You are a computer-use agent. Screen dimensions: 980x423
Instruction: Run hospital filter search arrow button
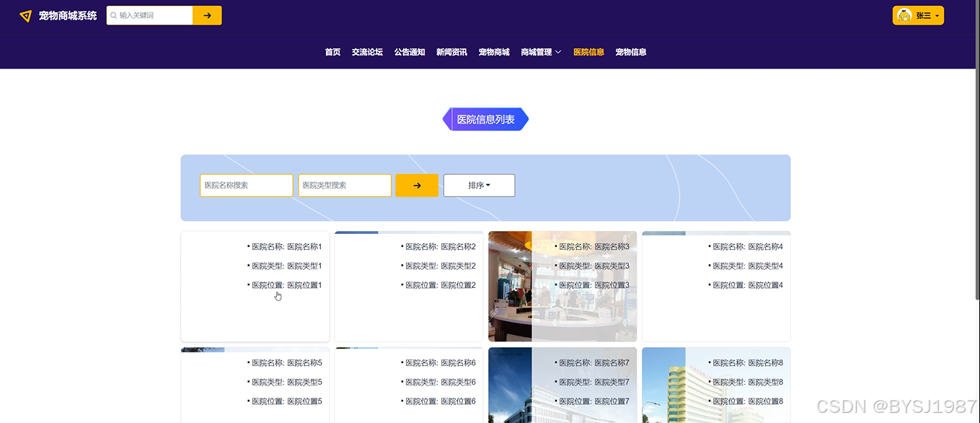417,186
